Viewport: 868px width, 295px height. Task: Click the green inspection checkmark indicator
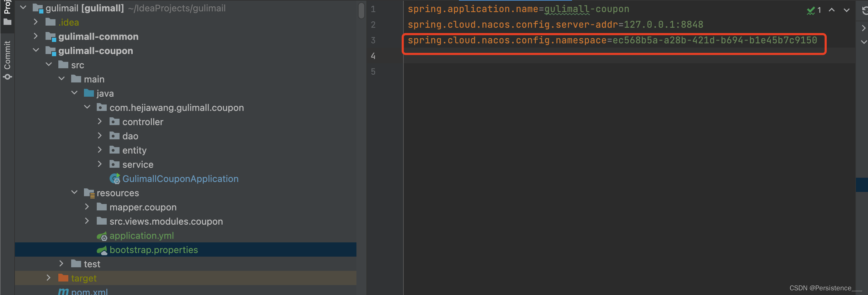(811, 10)
